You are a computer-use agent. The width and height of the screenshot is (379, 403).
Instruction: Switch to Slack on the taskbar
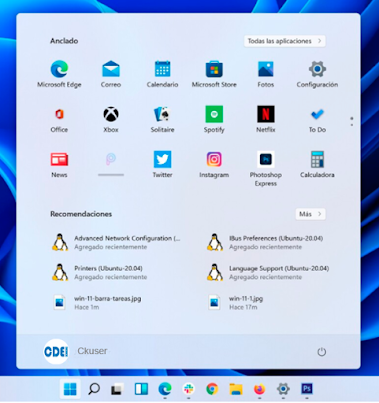[x=189, y=389]
